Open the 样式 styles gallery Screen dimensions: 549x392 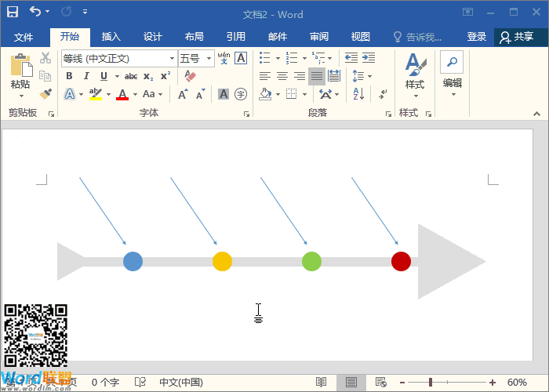(415, 75)
